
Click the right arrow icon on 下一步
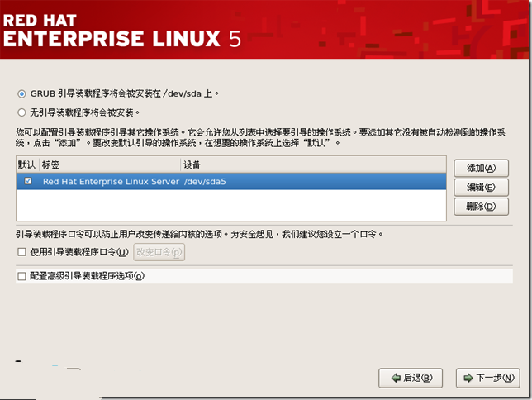point(468,378)
